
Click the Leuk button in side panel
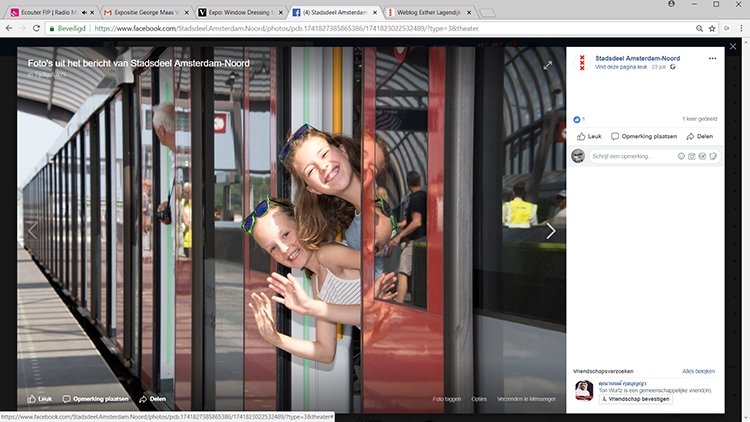pos(589,136)
